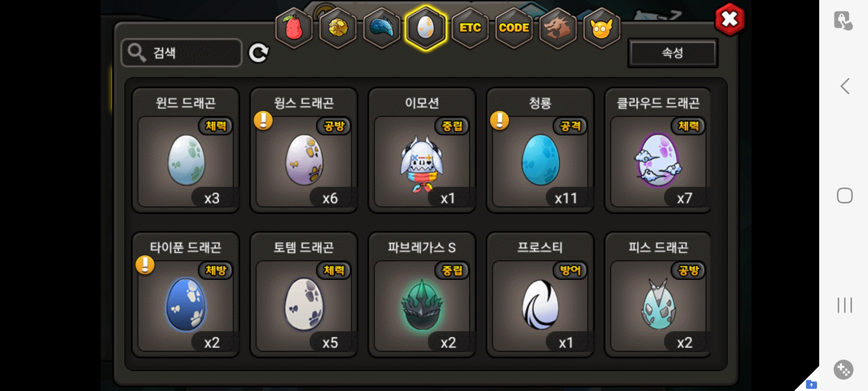
Task: Tap the alert badge on 윙스 드래곤
Action: tap(263, 120)
